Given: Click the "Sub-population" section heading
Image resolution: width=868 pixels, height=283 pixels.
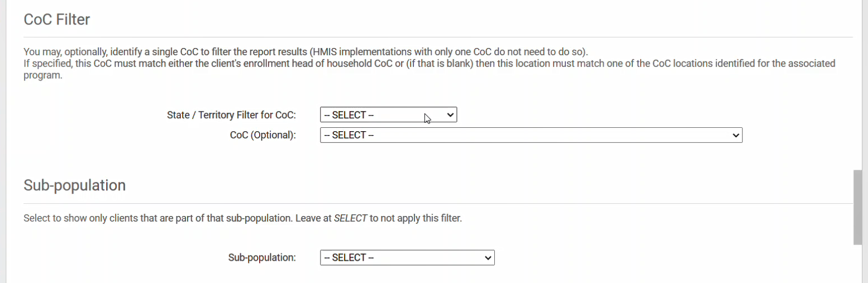Looking at the screenshot, I should click(74, 185).
